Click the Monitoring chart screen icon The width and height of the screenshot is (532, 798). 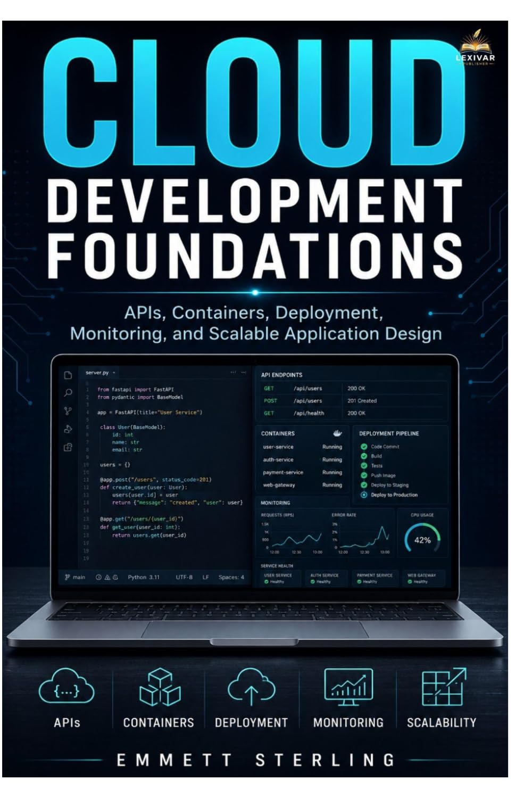pyautogui.click(x=348, y=688)
